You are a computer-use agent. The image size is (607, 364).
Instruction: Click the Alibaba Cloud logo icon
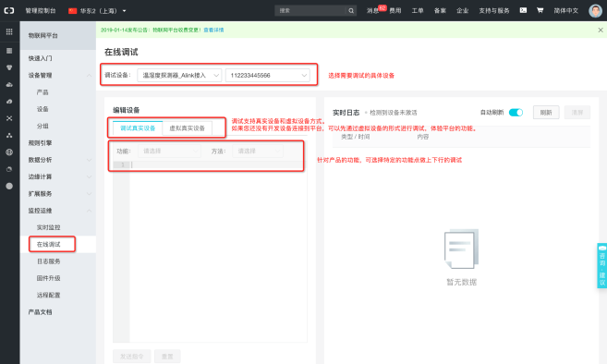[x=9, y=10]
